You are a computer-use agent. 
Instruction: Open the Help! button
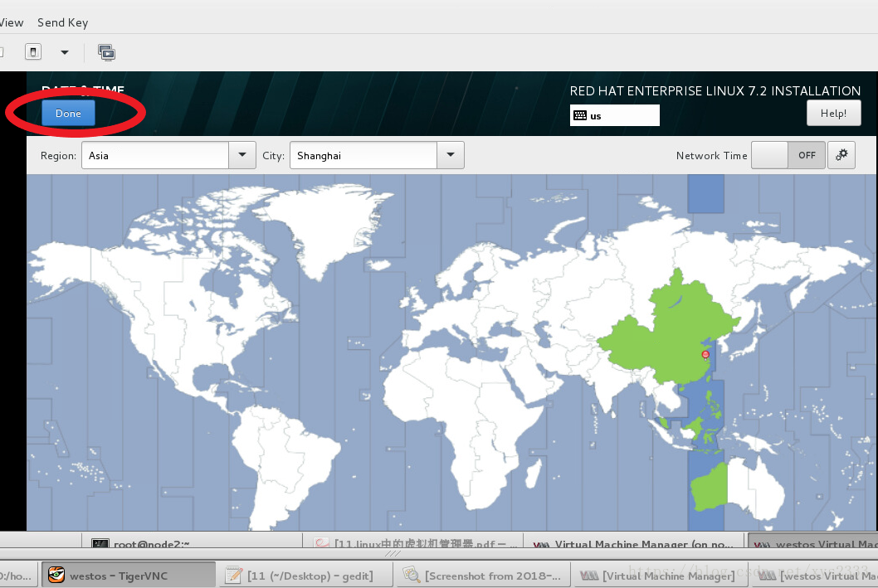tap(833, 113)
